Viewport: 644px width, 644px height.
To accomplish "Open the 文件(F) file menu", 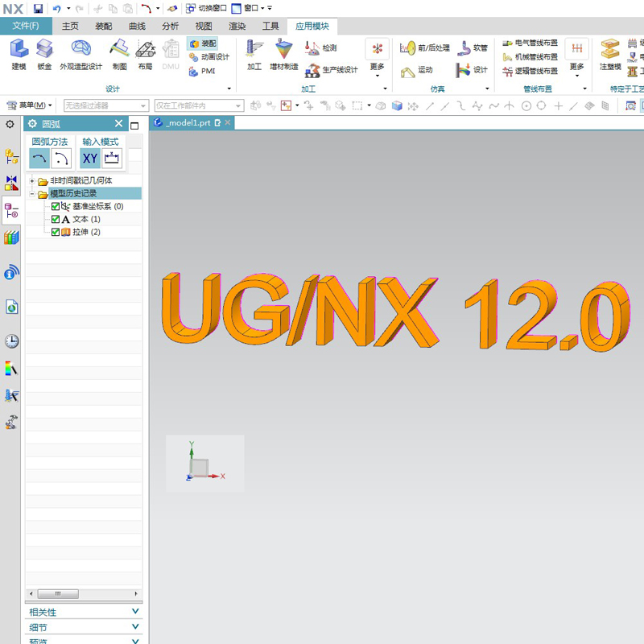I will click(26, 26).
